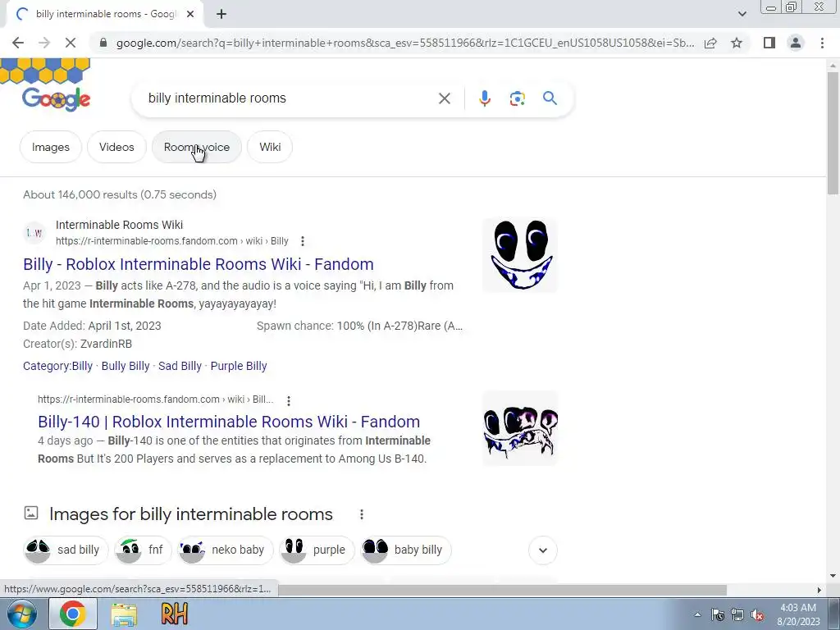Select the Wiki filter chip

270,147
